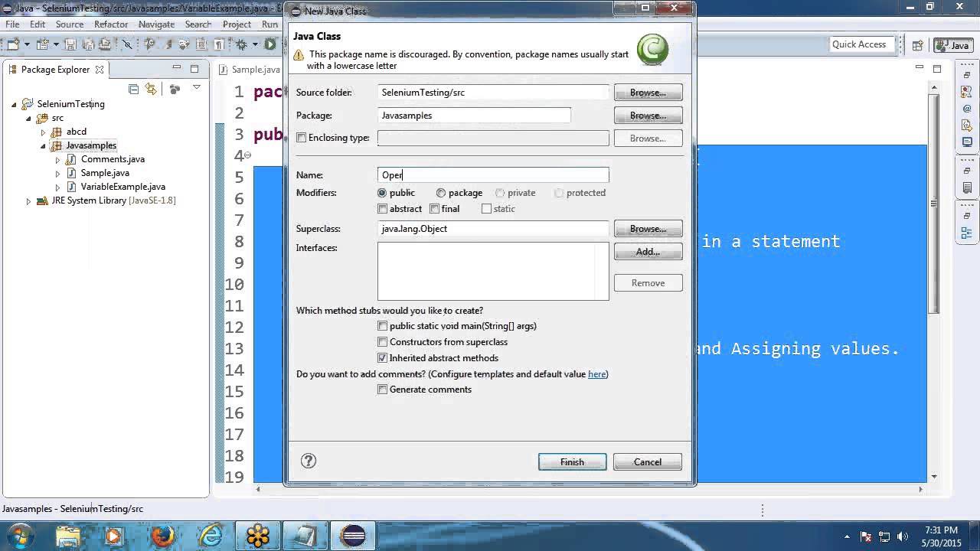
Task: Collapse the Javasamples package node
Action: coord(43,146)
